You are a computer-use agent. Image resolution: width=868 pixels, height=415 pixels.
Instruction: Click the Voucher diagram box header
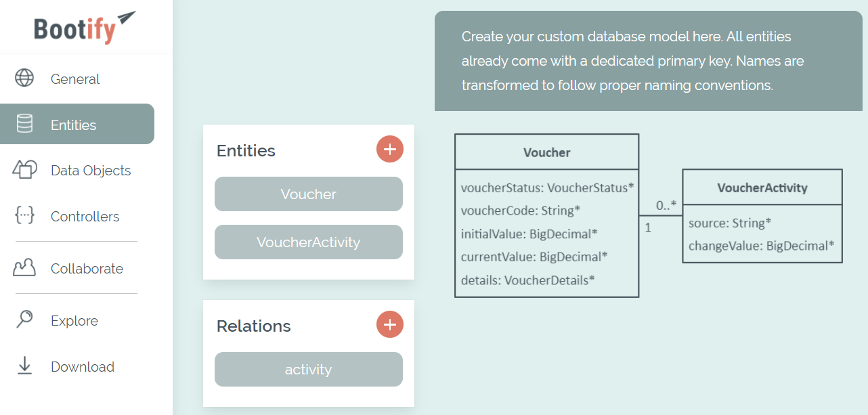546,152
